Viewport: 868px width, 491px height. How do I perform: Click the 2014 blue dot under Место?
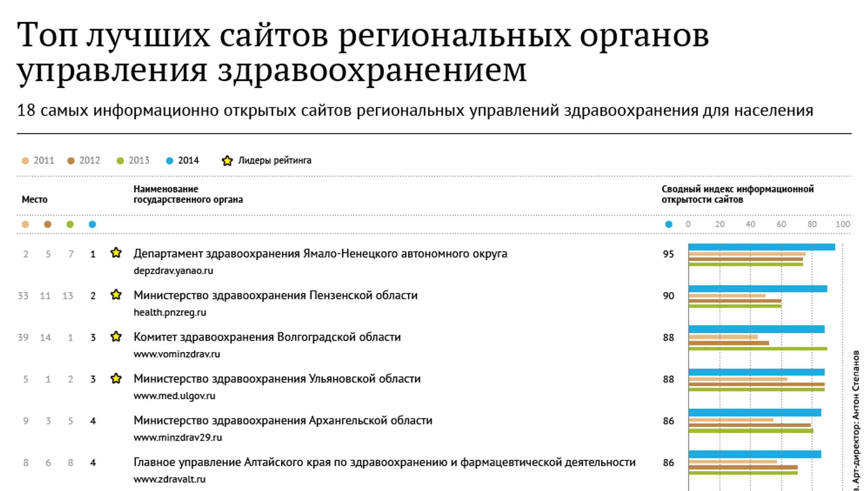pos(92,224)
